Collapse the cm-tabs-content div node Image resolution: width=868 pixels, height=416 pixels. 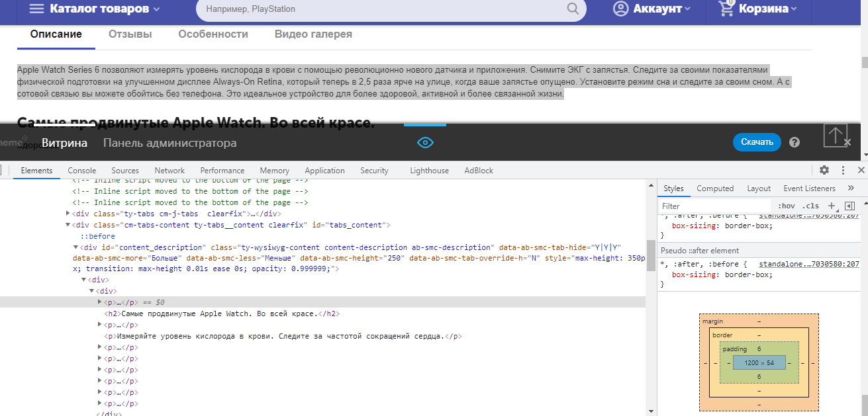coord(68,225)
